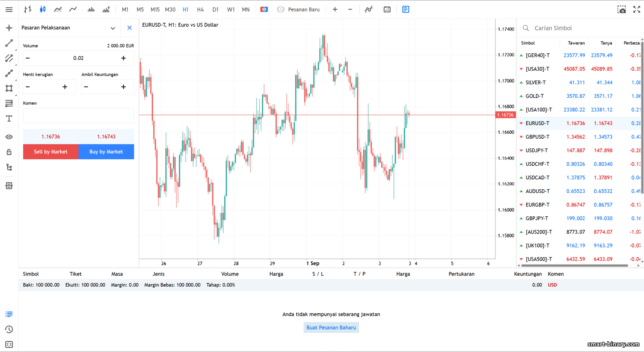Toggle the lock drawings icon
Image resolution: width=644 pixels, height=352 pixels.
(x=9, y=152)
